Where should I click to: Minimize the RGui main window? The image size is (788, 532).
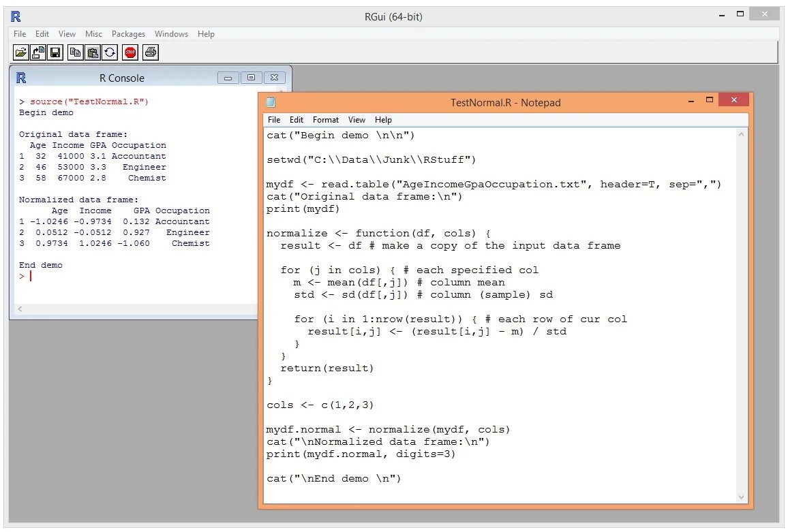[x=722, y=15]
